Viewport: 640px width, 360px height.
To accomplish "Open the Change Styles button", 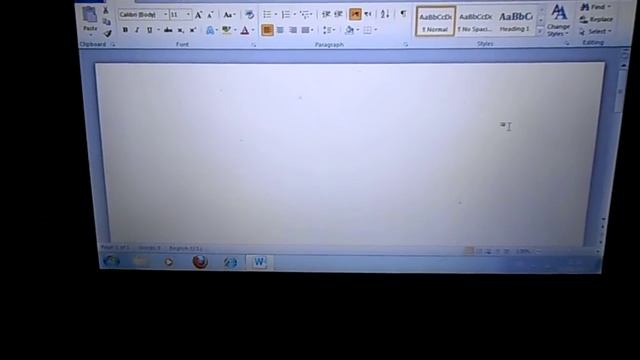I will tap(558, 21).
